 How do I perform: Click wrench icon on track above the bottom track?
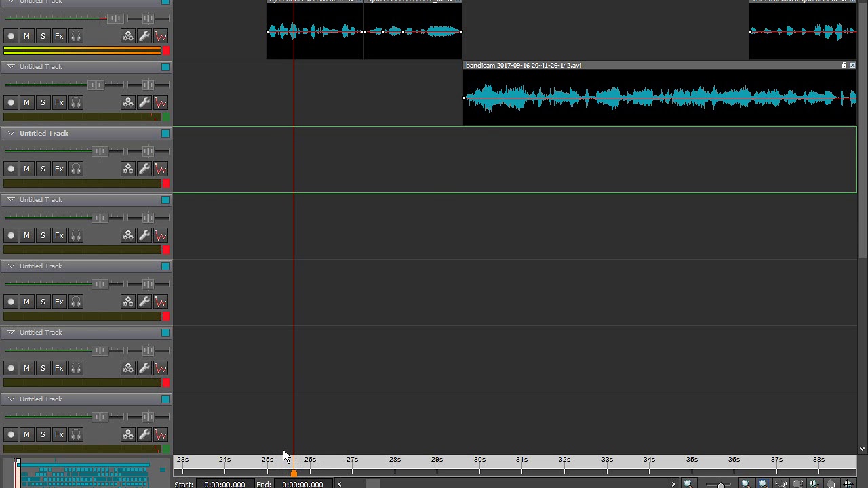tap(144, 368)
